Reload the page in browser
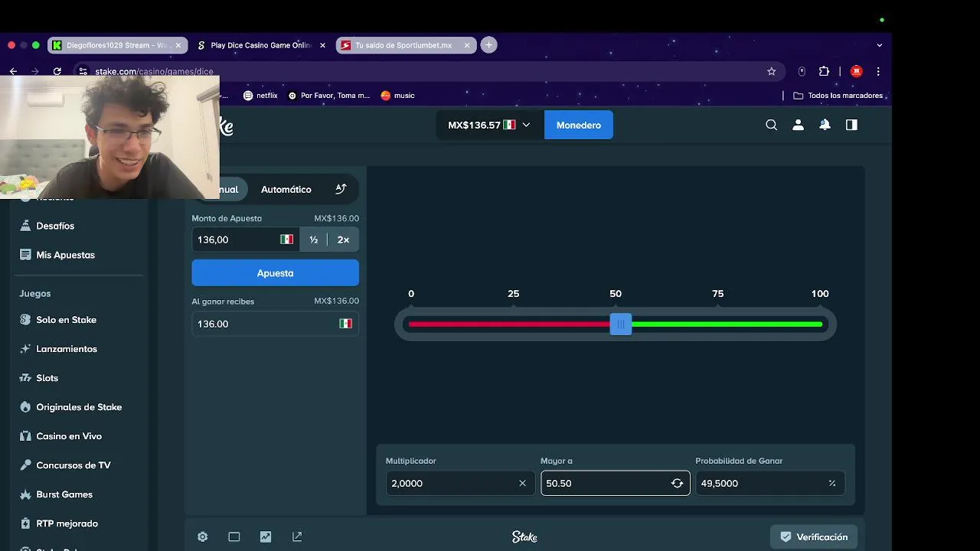The image size is (980, 551). 57,71
